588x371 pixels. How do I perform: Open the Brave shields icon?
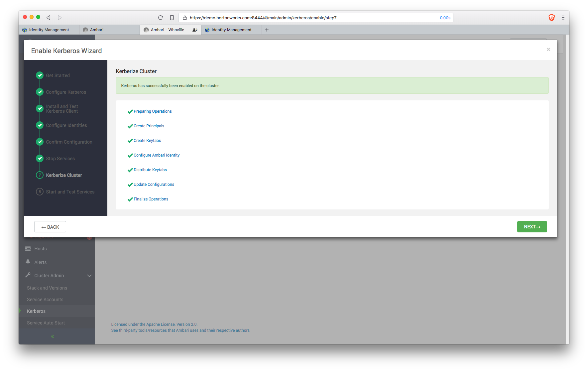[552, 18]
